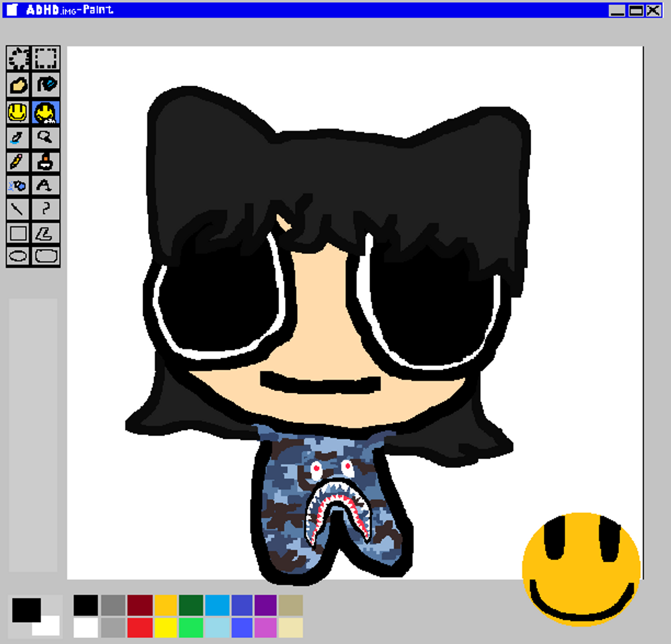Pick the black palette color
The image size is (671, 644).
click(86, 605)
